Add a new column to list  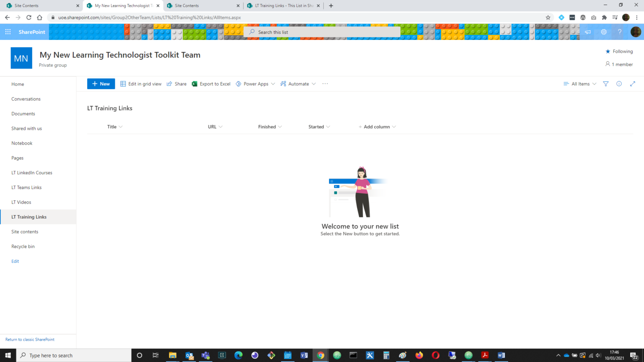[x=377, y=127]
